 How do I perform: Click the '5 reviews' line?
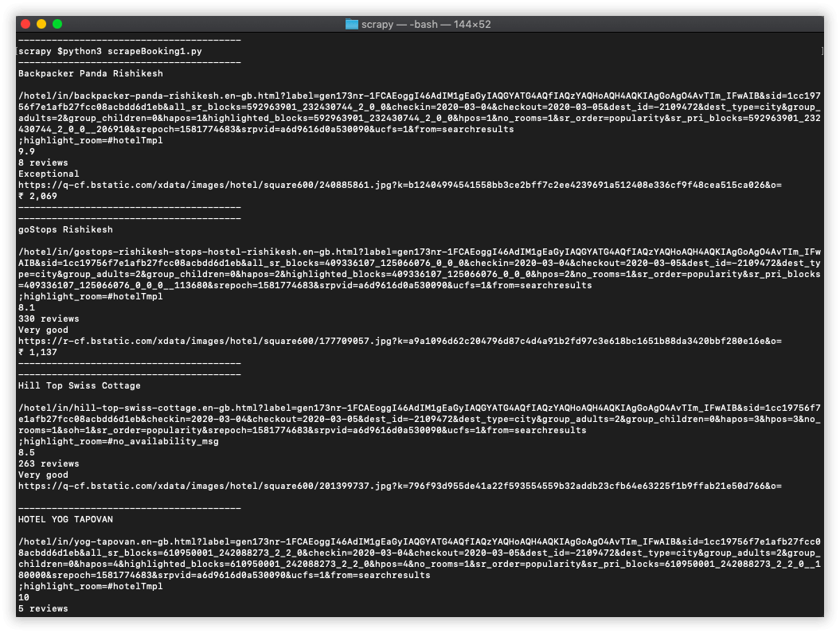coord(43,609)
